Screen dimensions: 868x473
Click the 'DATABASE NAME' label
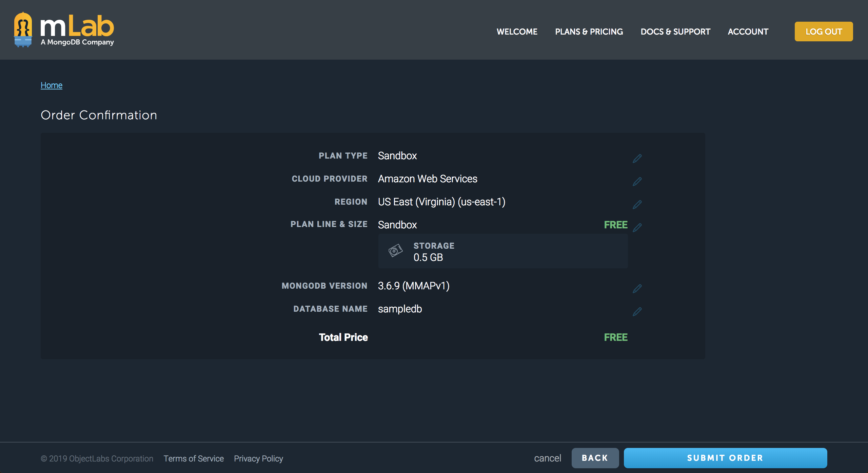click(x=330, y=309)
